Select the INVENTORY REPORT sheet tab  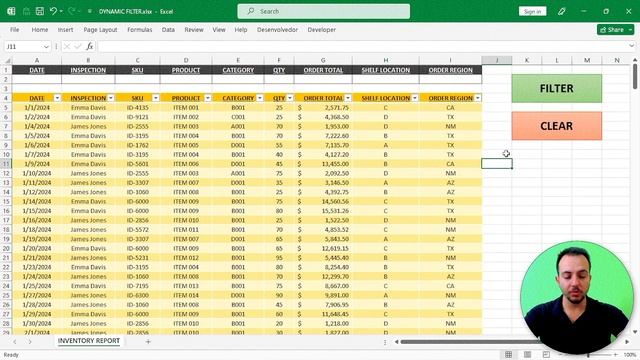[x=89, y=341]
